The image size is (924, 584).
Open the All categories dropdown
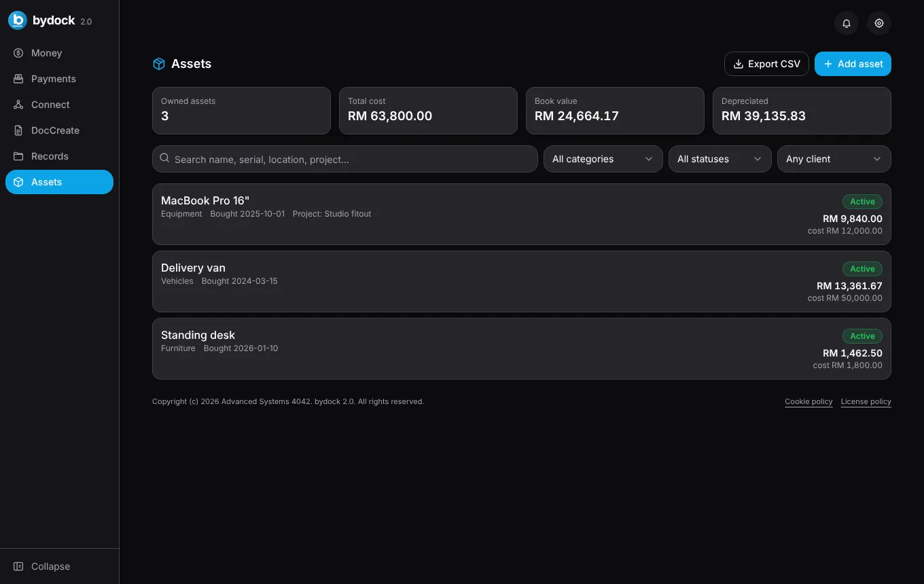pyautogui.click(x=603, y=159)
